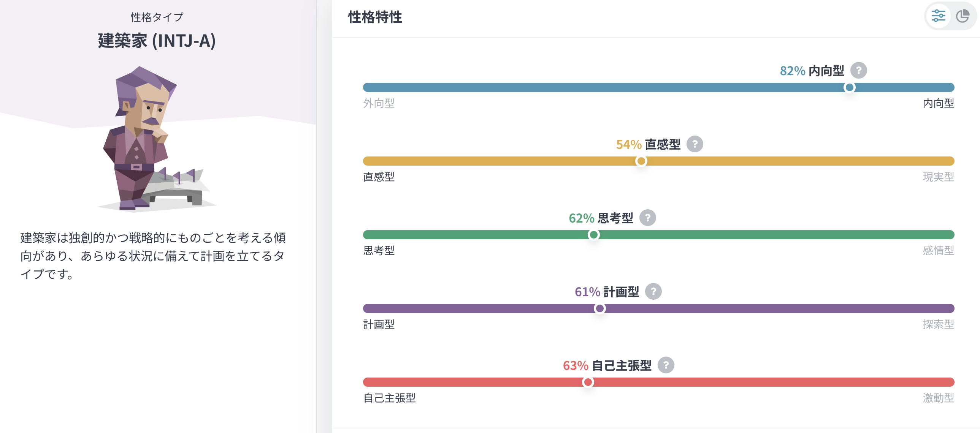The width and height of the screenshot is (980, 433).
Task: Click the purple 計画型 slider handle
Action: [599, 308]
